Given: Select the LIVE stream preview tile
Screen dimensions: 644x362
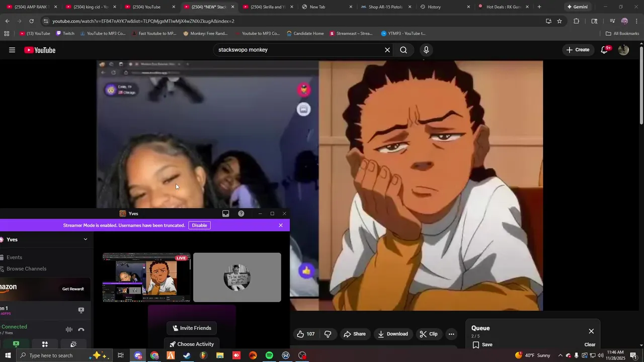Looking at the screenshot, I should click(x=146, y=278).
